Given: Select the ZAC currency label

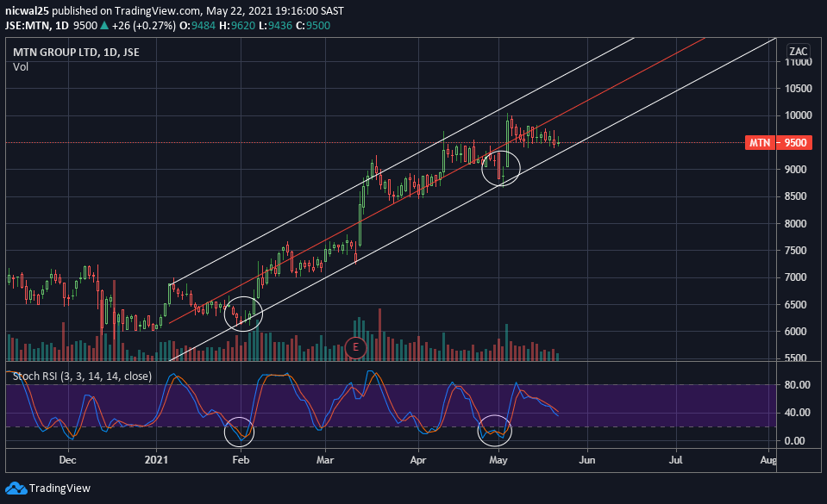Looking at the screenshot, I should coord(798,51).
